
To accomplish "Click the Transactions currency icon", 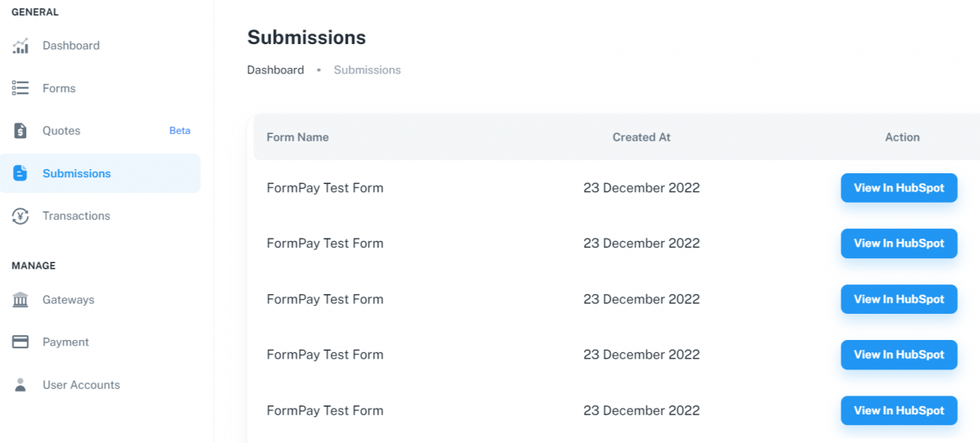I will click(x=20, y=216).
